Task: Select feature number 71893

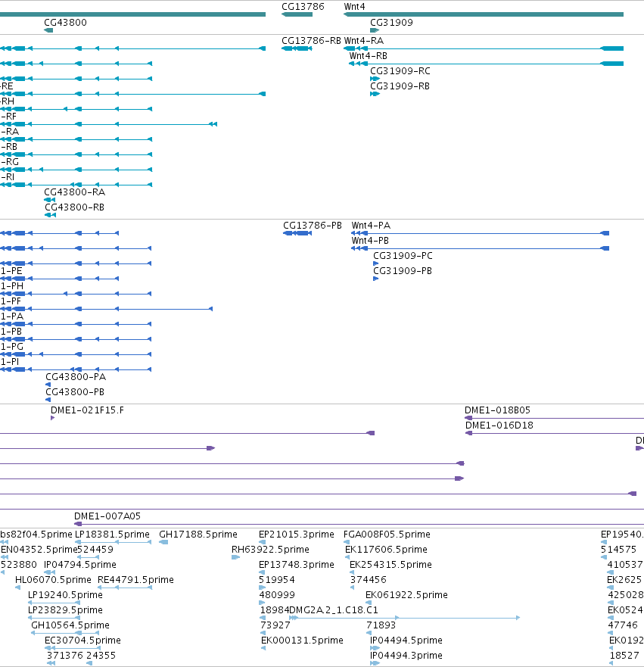Action: coord(381,625)
